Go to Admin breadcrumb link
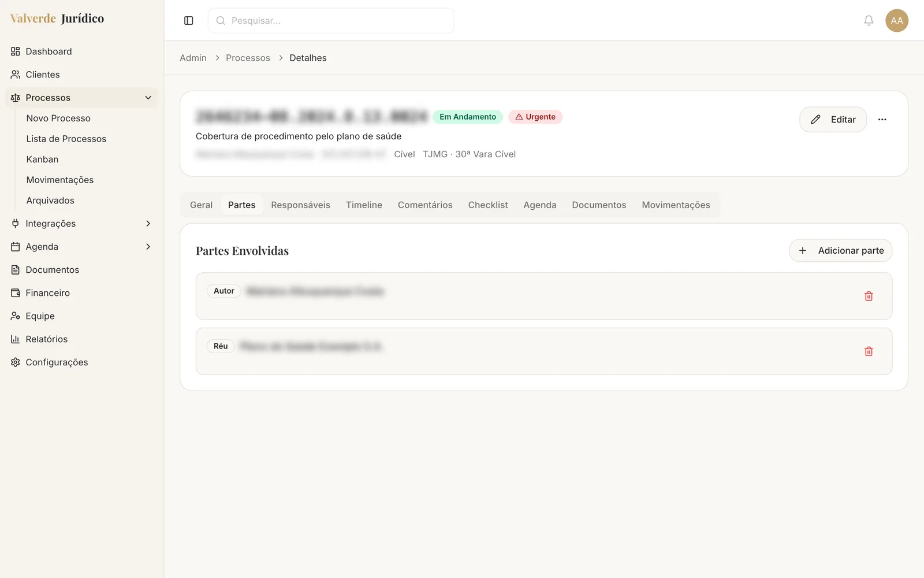This screenshot has height=578, width=924. pyautogui.click(x=193, y=58)
